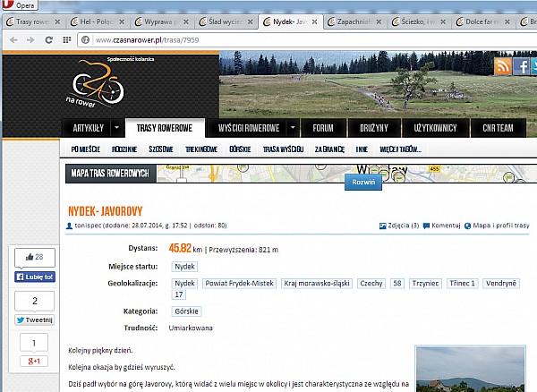Open the site's Facebook page icon
The image size is (537, 392).
[521, 67]
